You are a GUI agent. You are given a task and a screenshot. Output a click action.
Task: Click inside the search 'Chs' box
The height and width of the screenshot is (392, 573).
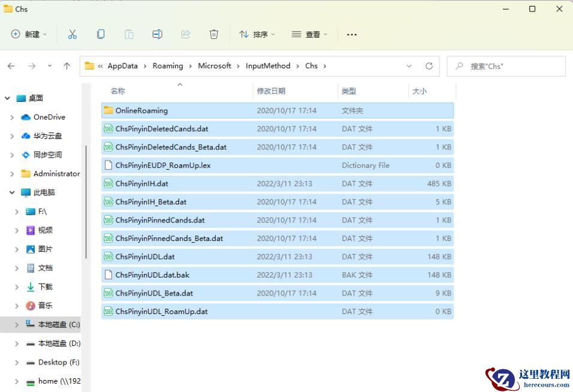point(506,66)
